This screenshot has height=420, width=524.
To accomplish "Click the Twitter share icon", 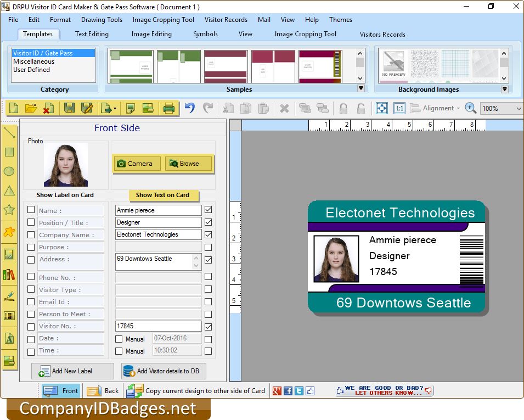I will point(299,390).
